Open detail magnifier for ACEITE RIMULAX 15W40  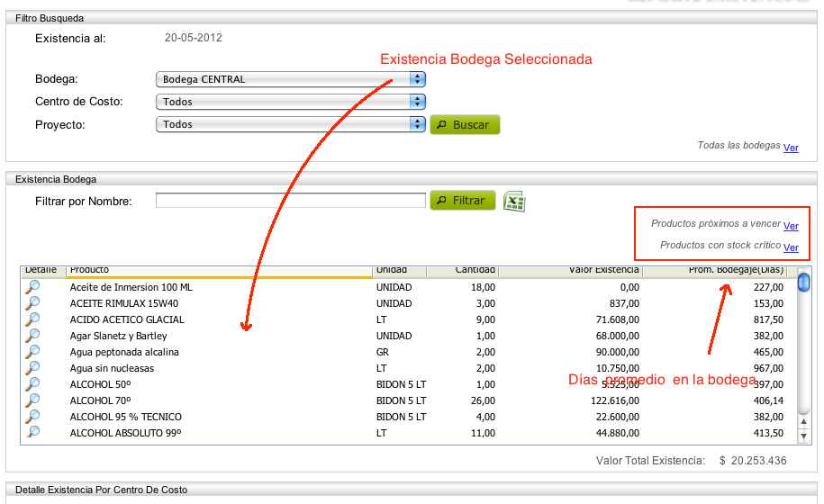32,303
